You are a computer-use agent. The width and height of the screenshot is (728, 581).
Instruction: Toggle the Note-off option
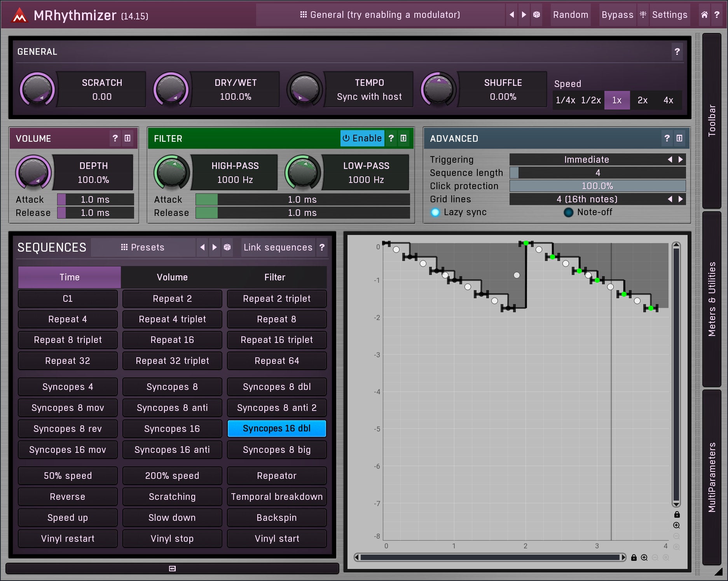[568, 212]
